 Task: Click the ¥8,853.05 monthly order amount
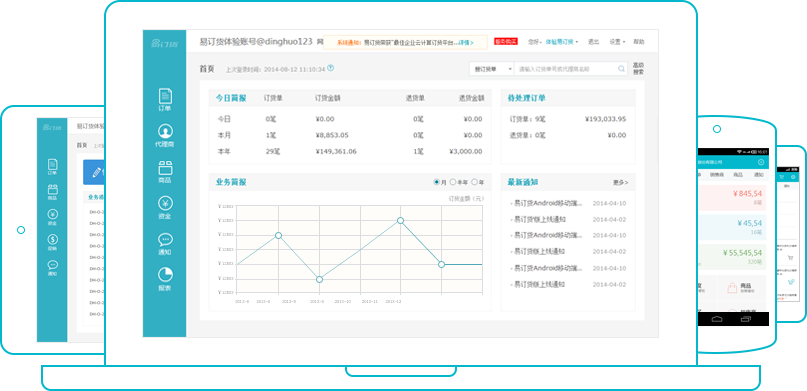pos(331,135)
